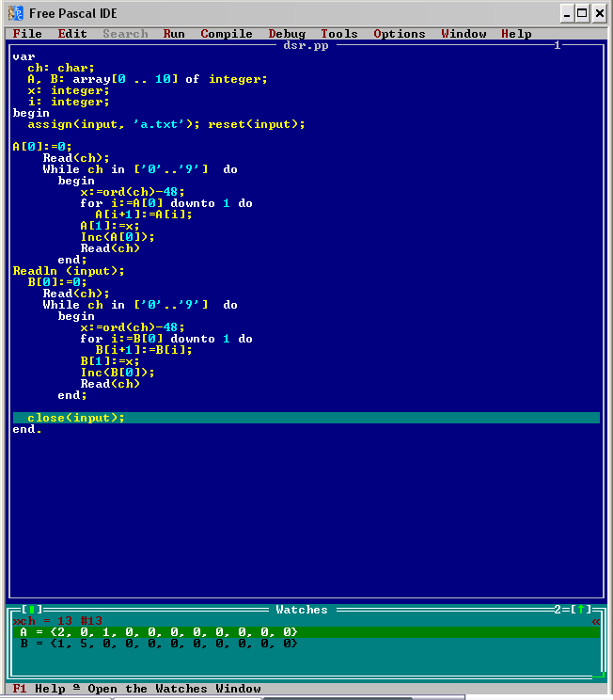
Task: Show the Window menu
Action: (464, 34)
